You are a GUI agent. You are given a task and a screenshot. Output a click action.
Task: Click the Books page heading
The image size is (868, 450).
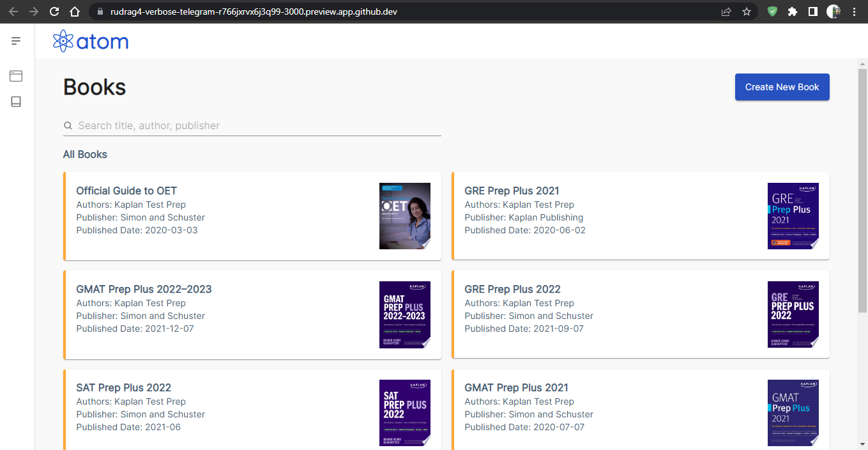(x=95, y=87)
